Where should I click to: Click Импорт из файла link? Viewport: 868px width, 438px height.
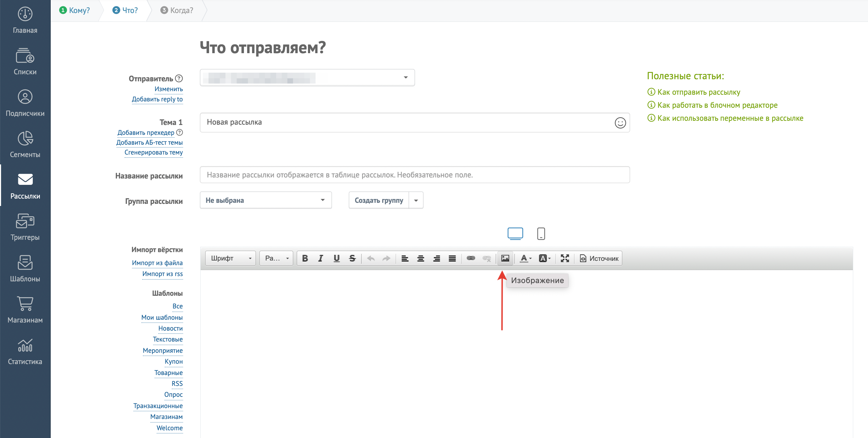[157, 263]
